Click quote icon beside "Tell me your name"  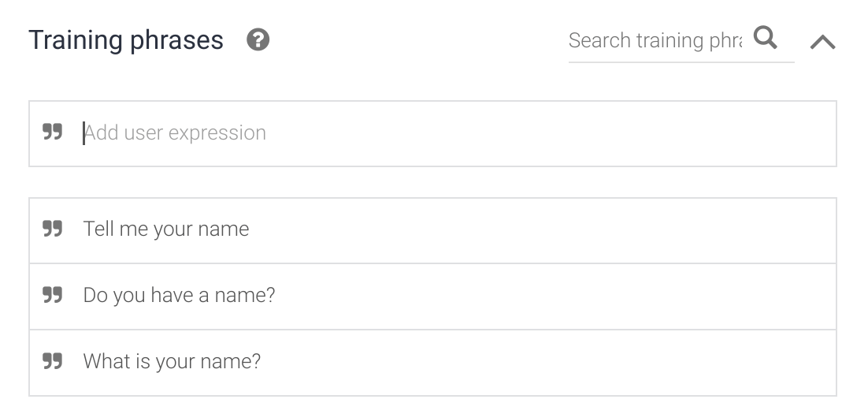tap(53, 229)
